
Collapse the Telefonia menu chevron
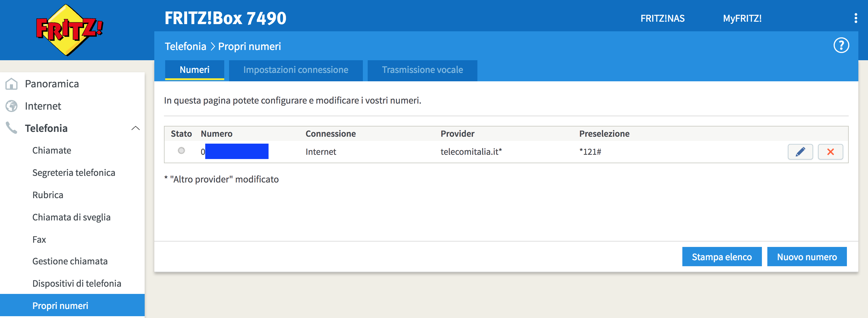(135, 128)
